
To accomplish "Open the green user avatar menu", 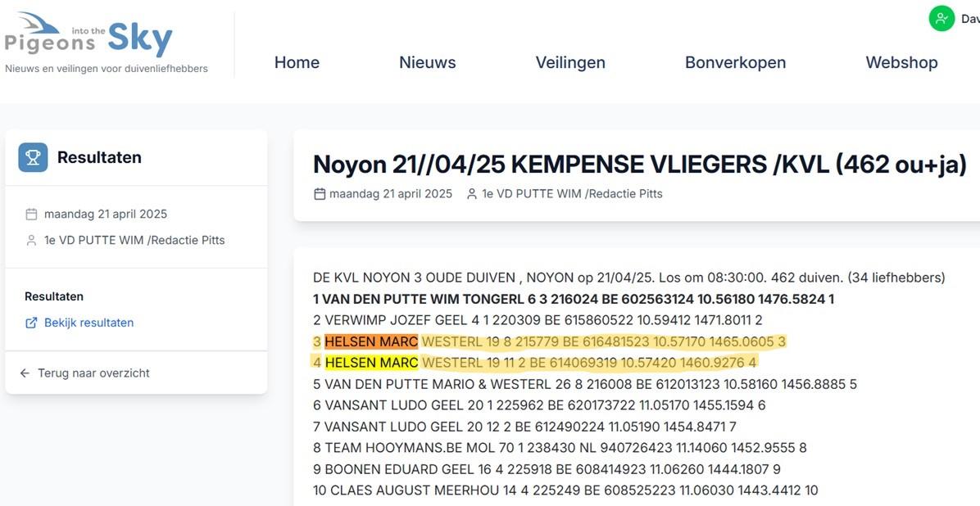I will coord(941,18).
